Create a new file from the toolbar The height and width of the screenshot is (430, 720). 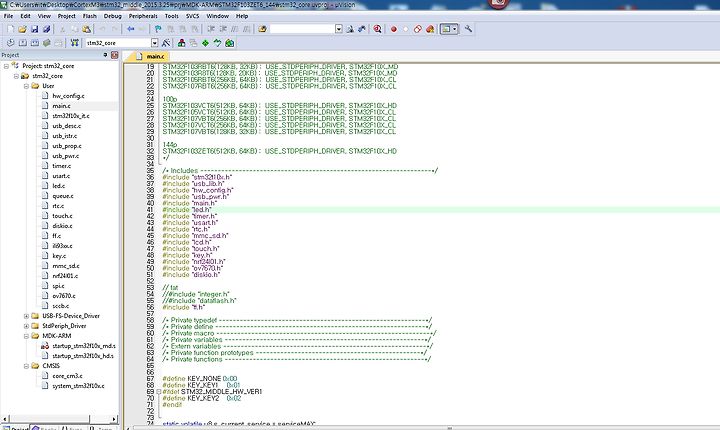pyautogui.click(x=10, y=29)
